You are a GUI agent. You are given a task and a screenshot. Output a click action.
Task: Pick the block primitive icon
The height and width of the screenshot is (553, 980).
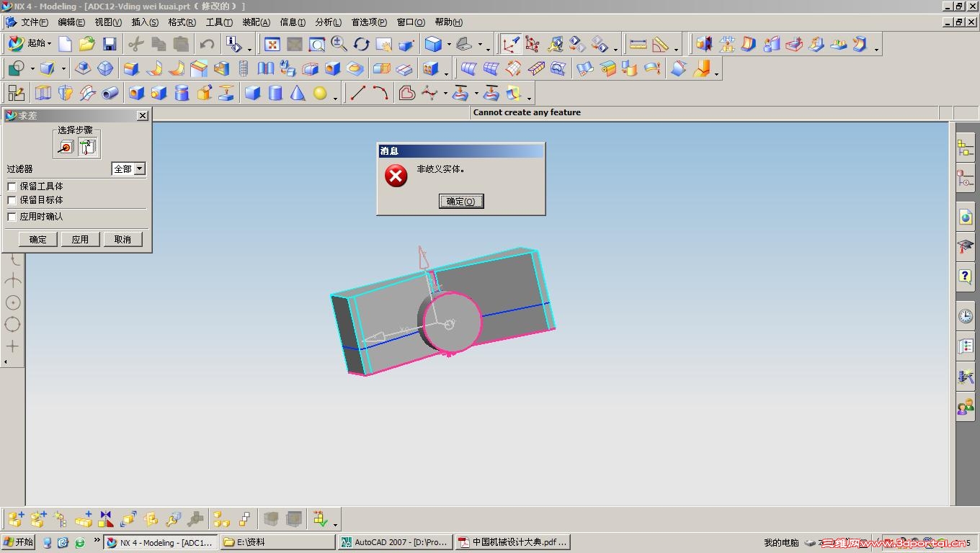pos(252,93)
